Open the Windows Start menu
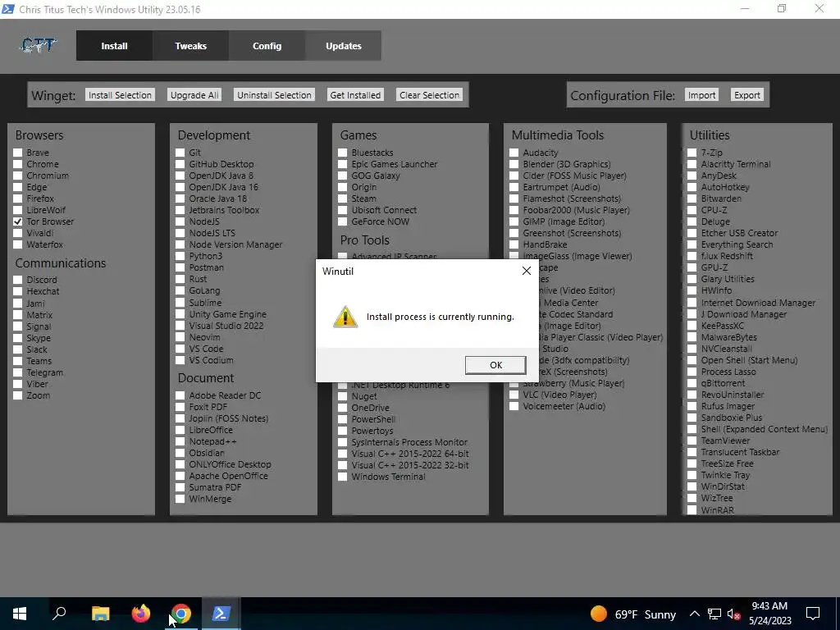Viewport: 840px width, 630px height. pos(20,614)
